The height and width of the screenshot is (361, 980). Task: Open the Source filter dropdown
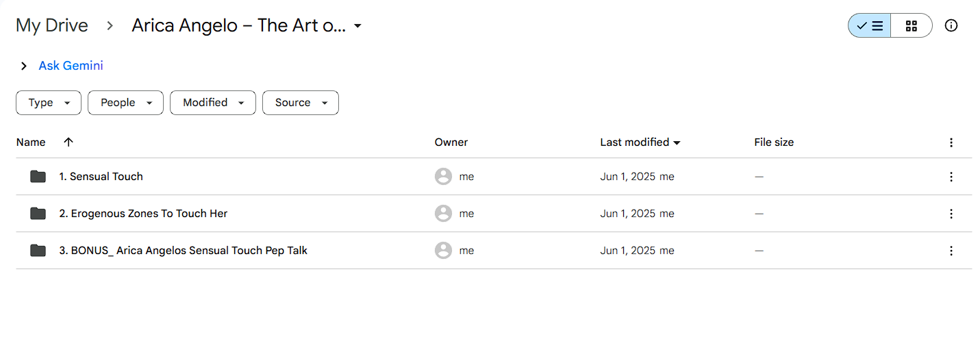point(301,103)
